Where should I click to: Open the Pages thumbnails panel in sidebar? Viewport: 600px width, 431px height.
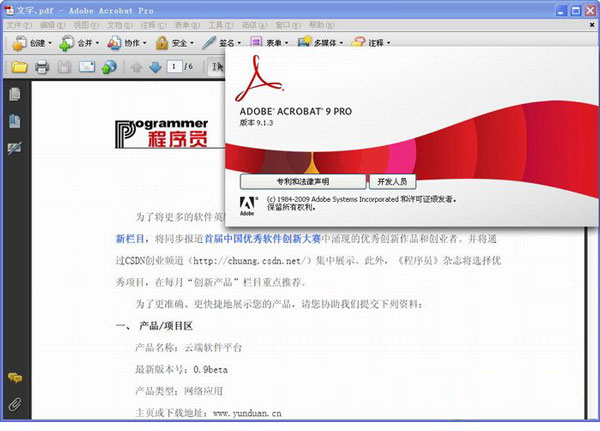coord(15,95)
